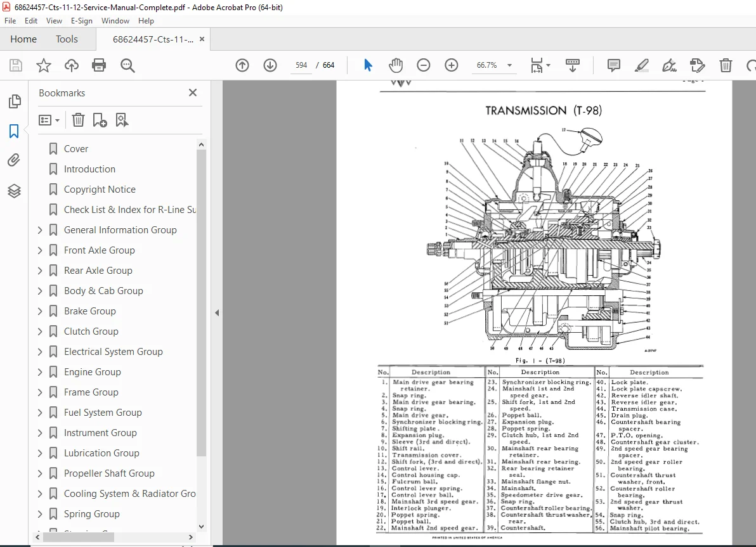Add file to starred favorites

(x=44, y=65)
